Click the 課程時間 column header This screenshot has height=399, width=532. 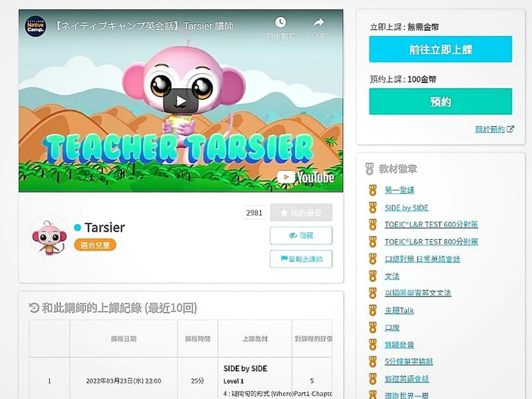[197, 339]
